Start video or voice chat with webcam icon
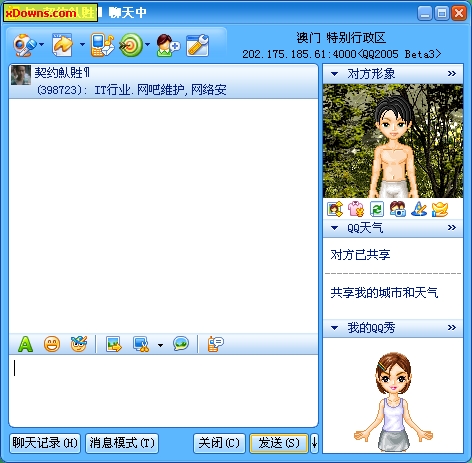The width and height of the screenshot is (472, 463). point(24,45)
